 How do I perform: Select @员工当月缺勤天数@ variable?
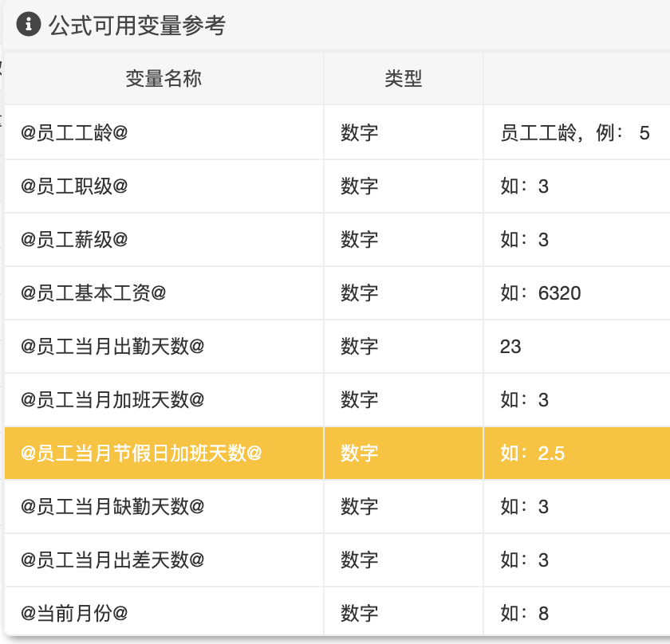click(112, 506)
